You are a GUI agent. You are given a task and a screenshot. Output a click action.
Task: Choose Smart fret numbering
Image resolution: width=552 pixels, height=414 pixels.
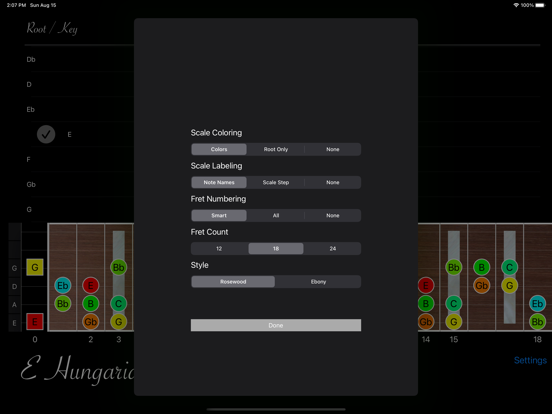click(x=219, y=215)
